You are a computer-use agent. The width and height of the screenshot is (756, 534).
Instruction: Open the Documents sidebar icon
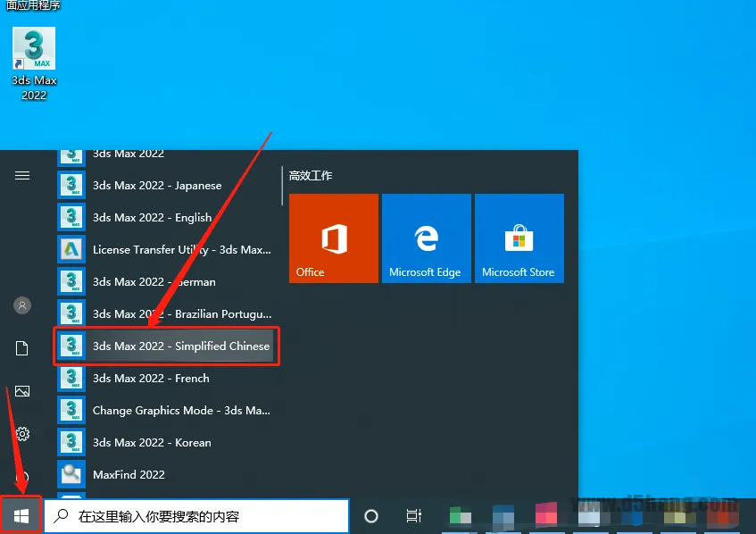click(x=22, y=348)
